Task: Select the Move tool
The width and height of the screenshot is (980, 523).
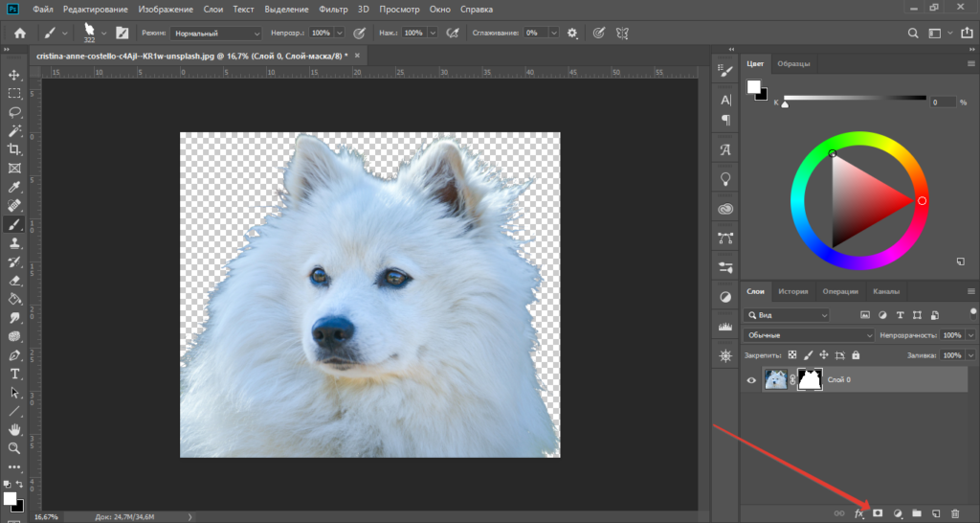Action: coord(14,75)
